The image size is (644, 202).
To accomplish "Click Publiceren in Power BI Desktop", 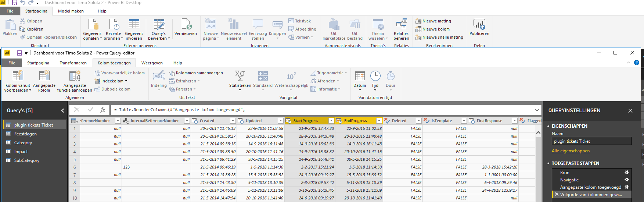I will [x=479, y=28].
